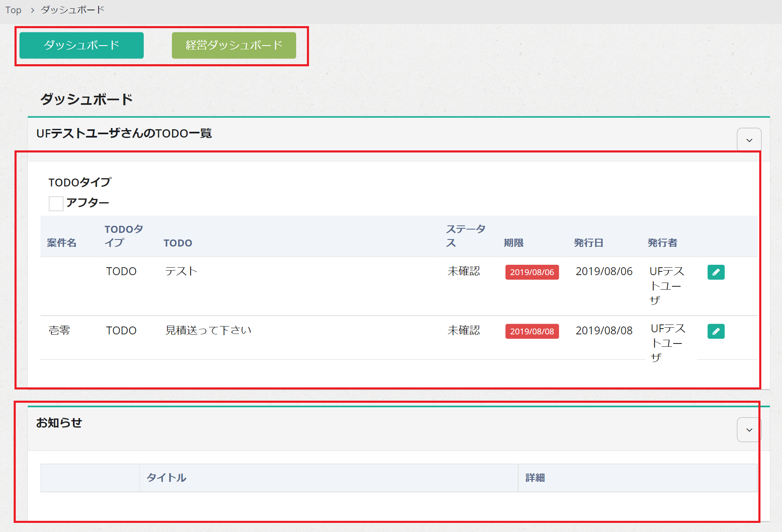This screenshot has width=782, height=532.
Task: Click the 案件名 column header
Action: point(62,243)
